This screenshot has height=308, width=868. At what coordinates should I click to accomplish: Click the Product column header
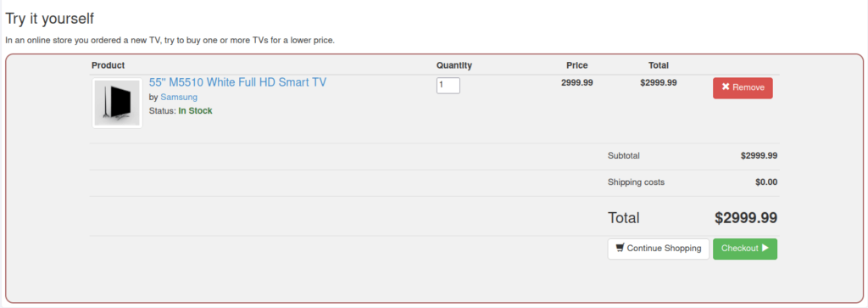click(108, 65)
